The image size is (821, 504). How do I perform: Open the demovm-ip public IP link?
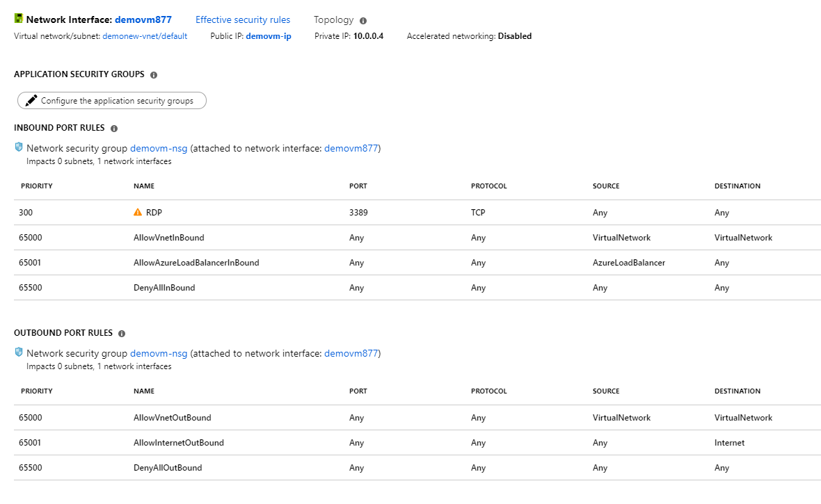pos(269,36)
